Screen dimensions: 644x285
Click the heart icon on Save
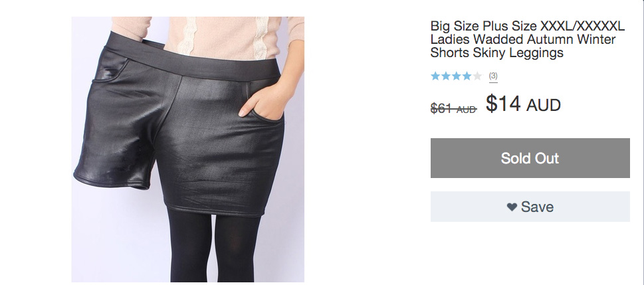click(512, 207)
